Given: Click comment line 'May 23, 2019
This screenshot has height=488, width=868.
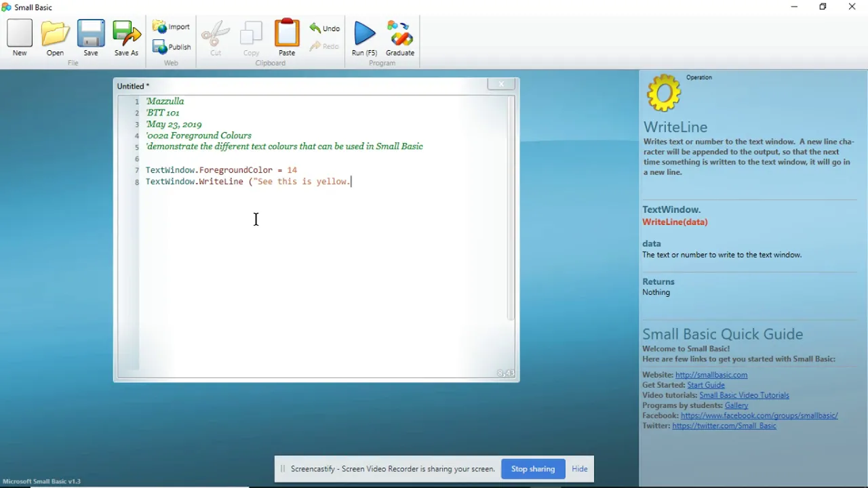Looking at the screenshot, I should (174, 124).
